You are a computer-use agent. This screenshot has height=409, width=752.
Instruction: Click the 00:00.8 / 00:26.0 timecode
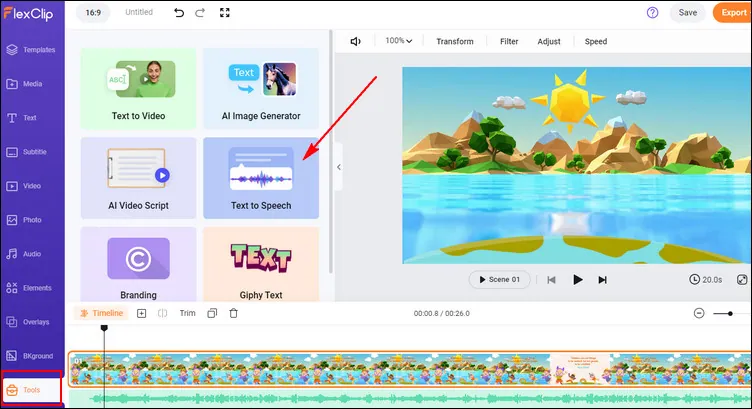click(x=442, y=314)
